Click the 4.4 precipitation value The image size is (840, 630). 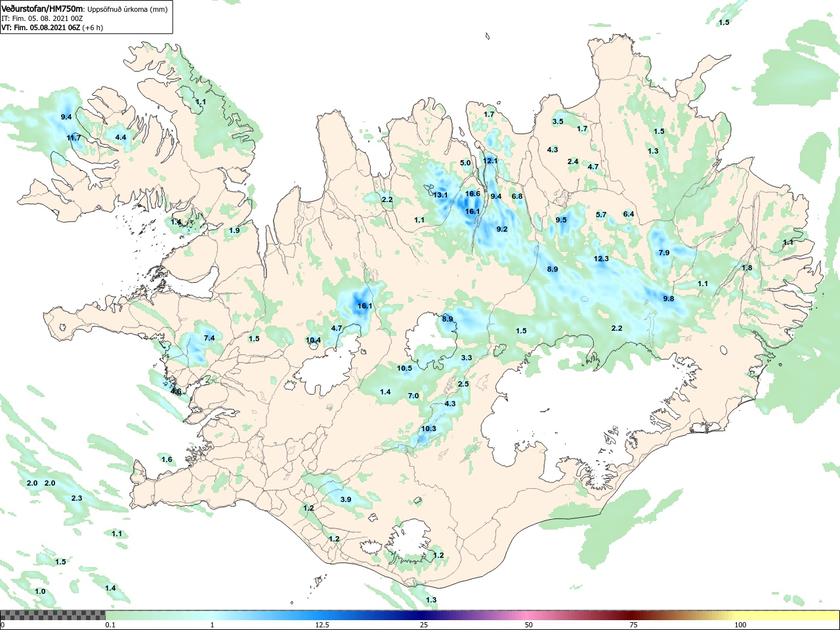click(121, 137)
